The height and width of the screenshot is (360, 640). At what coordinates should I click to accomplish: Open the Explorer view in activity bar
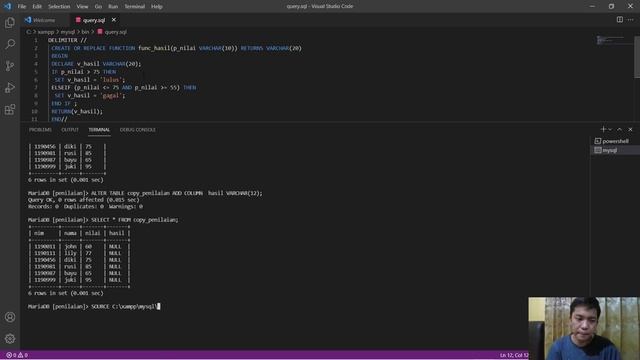click(10, 22)
